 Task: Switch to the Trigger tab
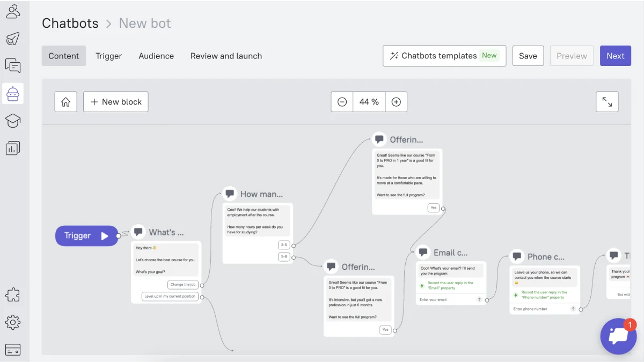coord(109,56)
